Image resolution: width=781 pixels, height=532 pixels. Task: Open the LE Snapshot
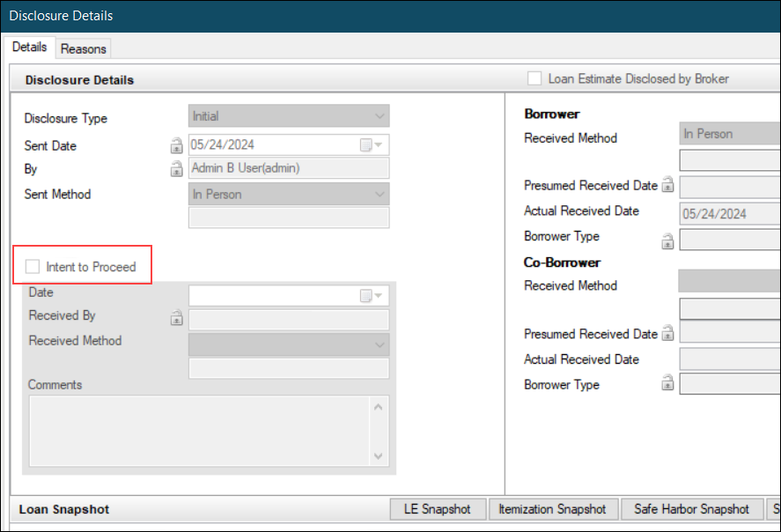(438, 509)
